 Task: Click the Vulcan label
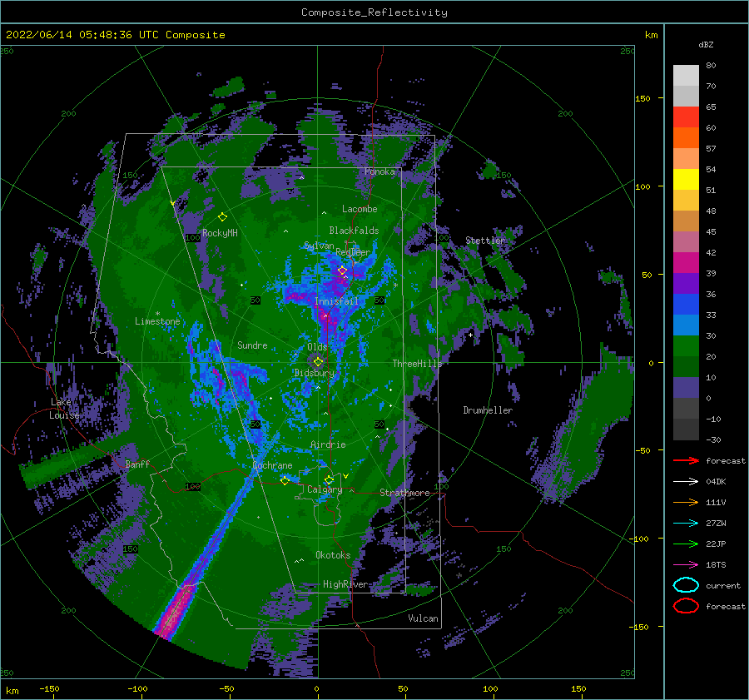coord(423,618)
